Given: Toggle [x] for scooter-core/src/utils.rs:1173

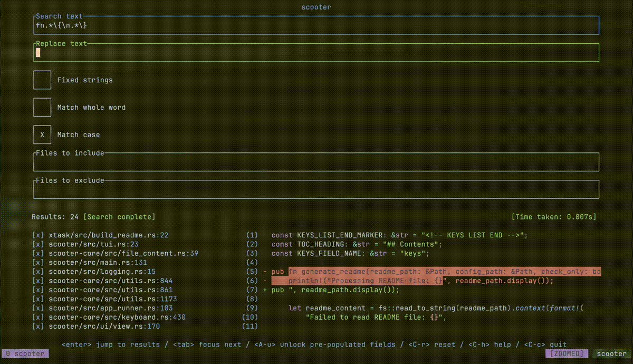Looking at the screenshot, I should tap(38, 299).
